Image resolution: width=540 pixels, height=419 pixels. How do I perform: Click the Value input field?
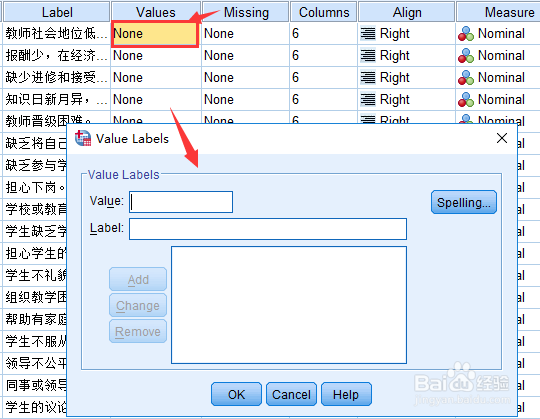pos(181,202)
